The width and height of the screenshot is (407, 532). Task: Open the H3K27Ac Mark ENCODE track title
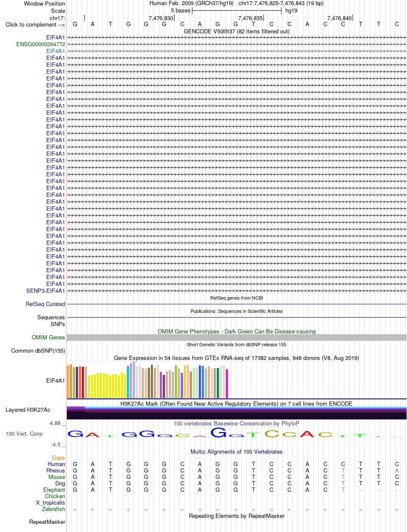pyautogui.click(x=236, y=404)
